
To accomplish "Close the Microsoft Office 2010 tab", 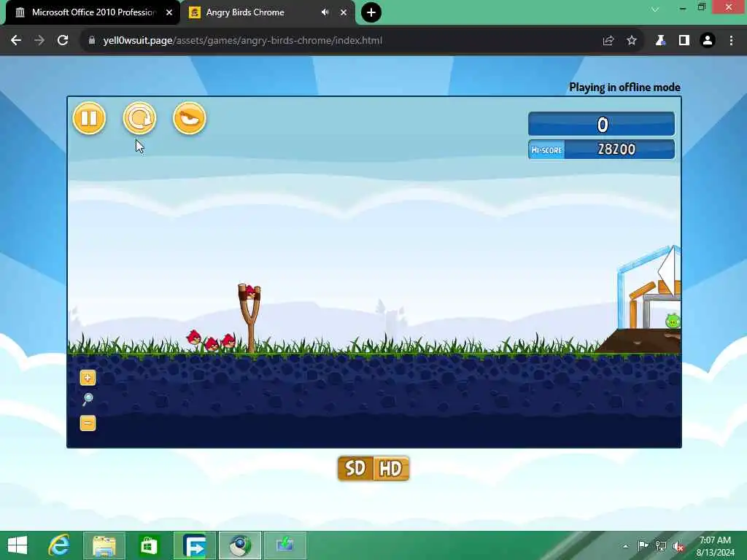I will 169,12.
